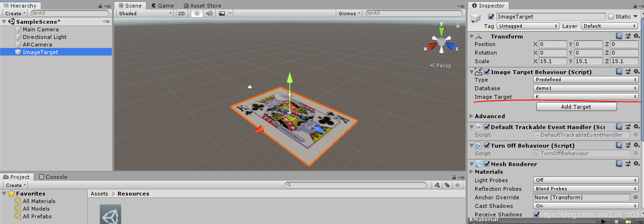644x224 pixels.
Task: Toggle scene lighting sun icon
Action: point(197,13)
